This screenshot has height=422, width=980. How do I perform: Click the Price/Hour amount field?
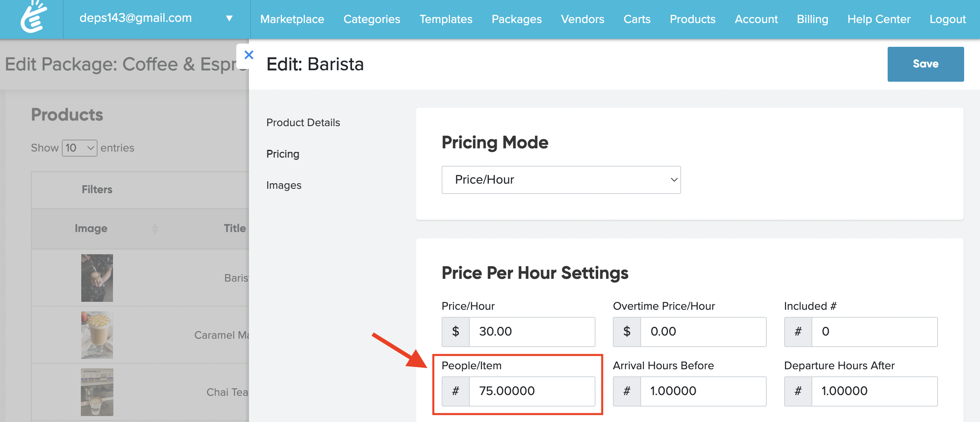pos(532,332)
